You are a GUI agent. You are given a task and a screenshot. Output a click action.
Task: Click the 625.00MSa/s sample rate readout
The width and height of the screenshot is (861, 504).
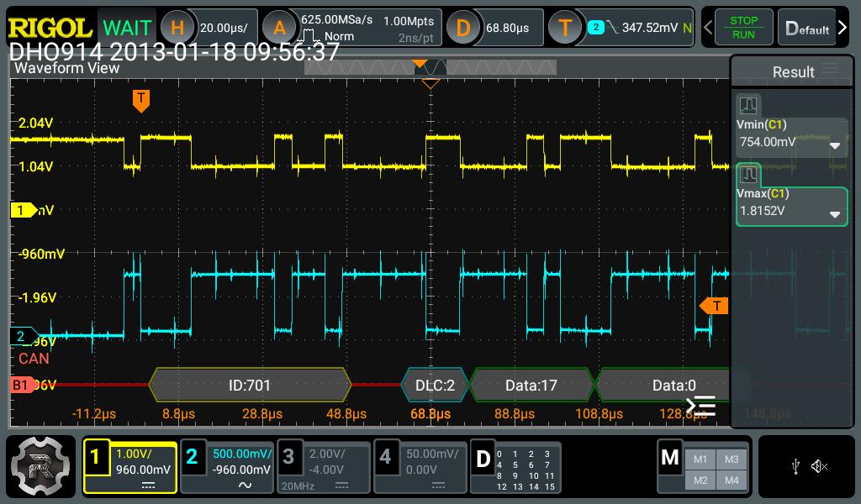[336, 20]
